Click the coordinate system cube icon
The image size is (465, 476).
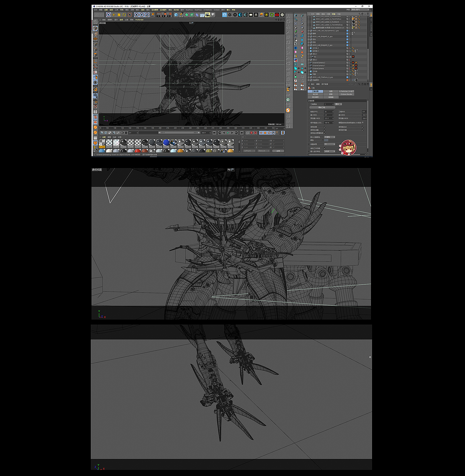(152, 15)
